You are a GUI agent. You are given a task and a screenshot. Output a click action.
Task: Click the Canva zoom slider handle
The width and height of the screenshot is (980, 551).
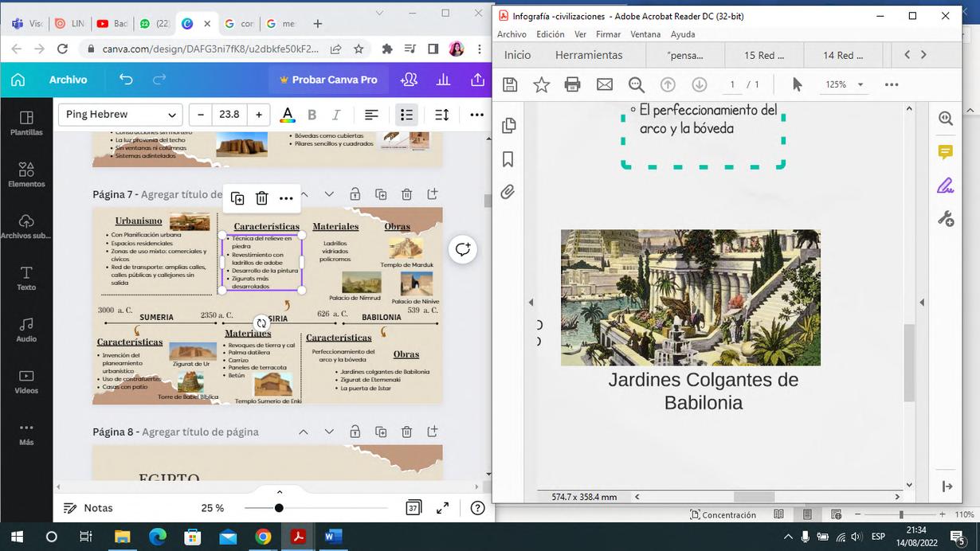click(x=279, y=508)
